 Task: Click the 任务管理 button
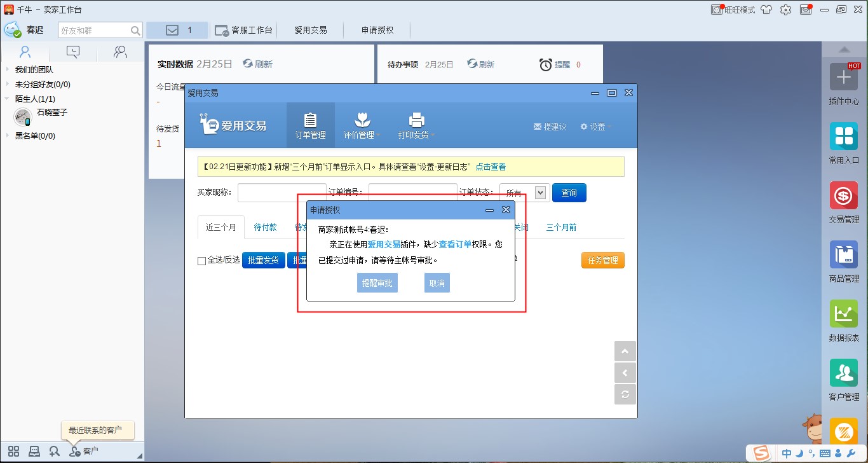click(x=603, y=260)
